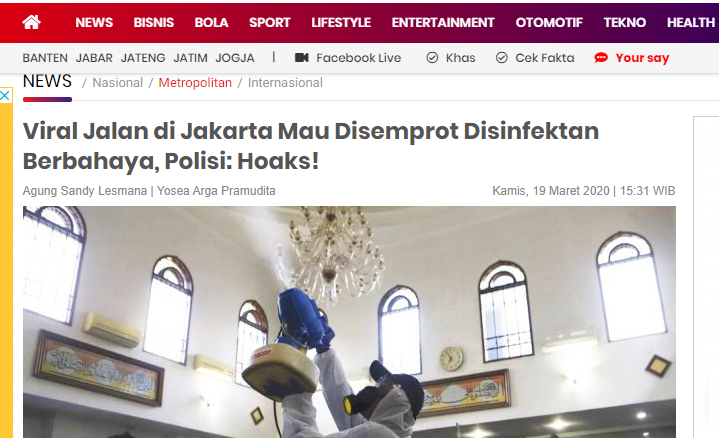
Task: Switch to the Metropolitan subcategory
Action: (195, 83)
